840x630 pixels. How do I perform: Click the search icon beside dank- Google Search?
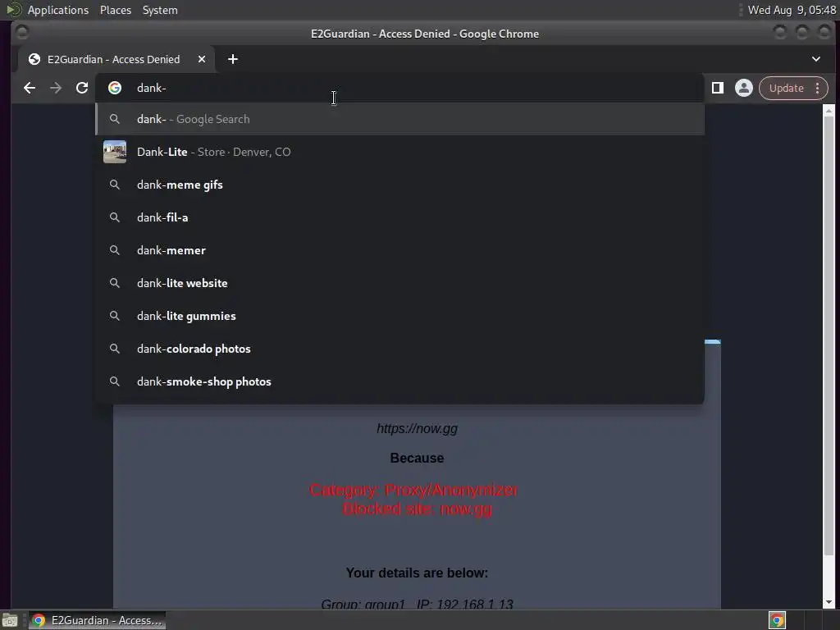click(x=115, y=119)
